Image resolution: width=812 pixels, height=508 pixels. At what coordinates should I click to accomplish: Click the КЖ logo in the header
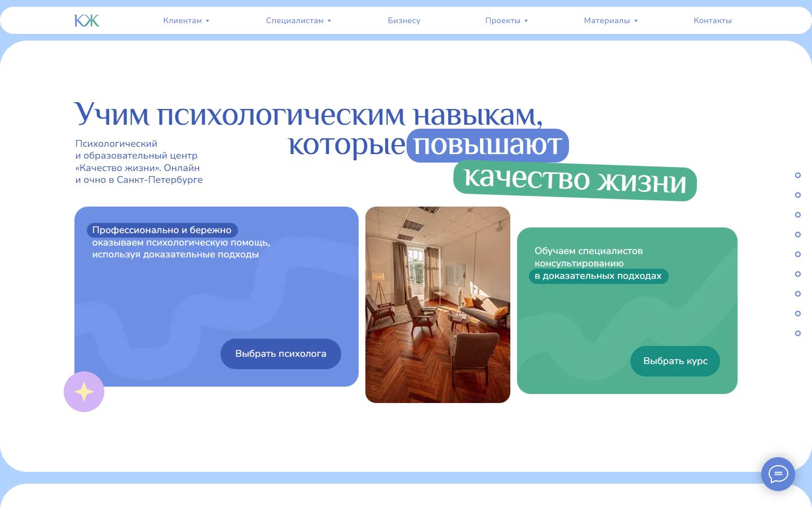[87, 21]
